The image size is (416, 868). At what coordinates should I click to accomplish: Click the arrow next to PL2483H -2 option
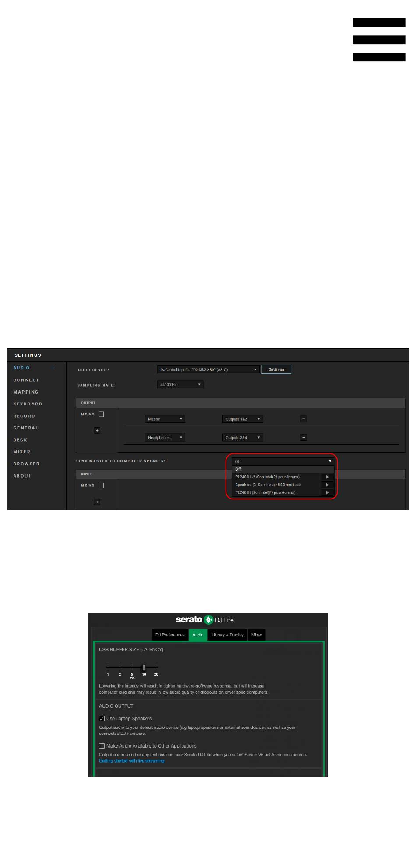[327, 477]
